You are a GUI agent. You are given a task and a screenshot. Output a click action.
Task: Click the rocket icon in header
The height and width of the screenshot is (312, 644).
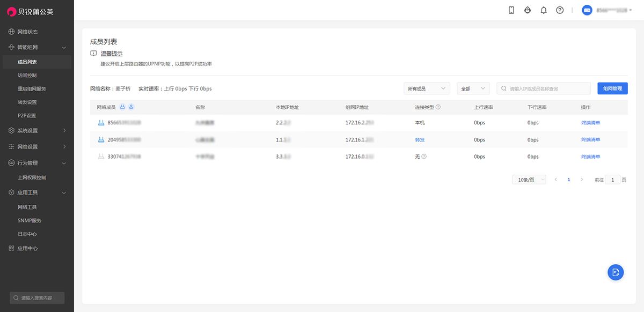click(528, 10)
